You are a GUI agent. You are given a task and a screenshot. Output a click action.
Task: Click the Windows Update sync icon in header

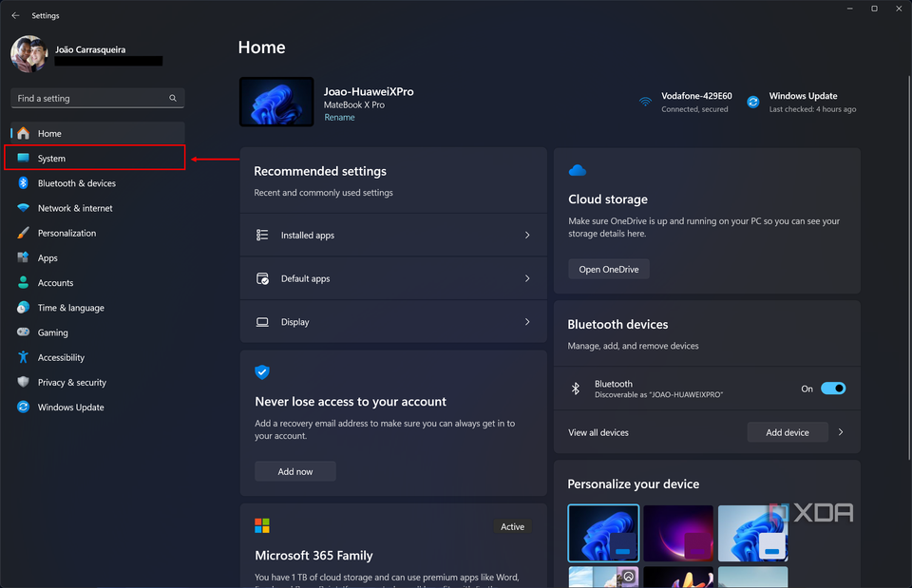point(753,102)
